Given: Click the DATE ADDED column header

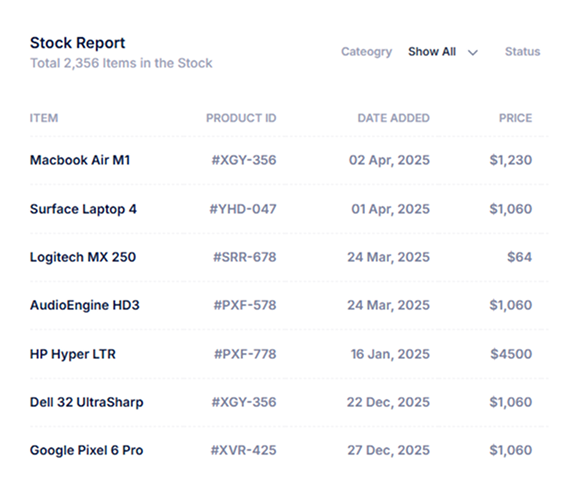Looking at the screenshot, I should click(x=393, y=118).
